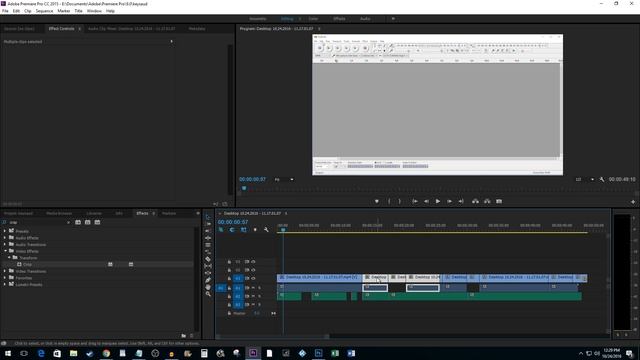The width and height of the screenshot is (640, 360).
Task: Select the Crop effect in Effects list
Action: (27, 264)
